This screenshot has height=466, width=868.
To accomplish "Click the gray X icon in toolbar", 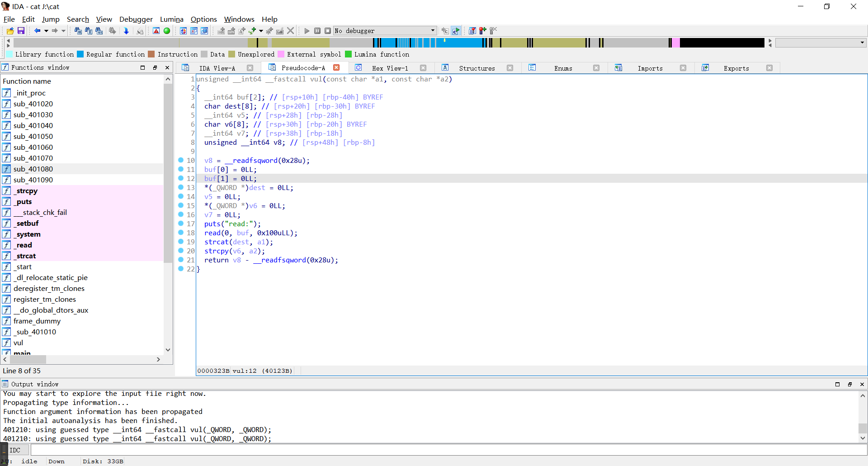I will pyautogui.click(x=290, y=31).
